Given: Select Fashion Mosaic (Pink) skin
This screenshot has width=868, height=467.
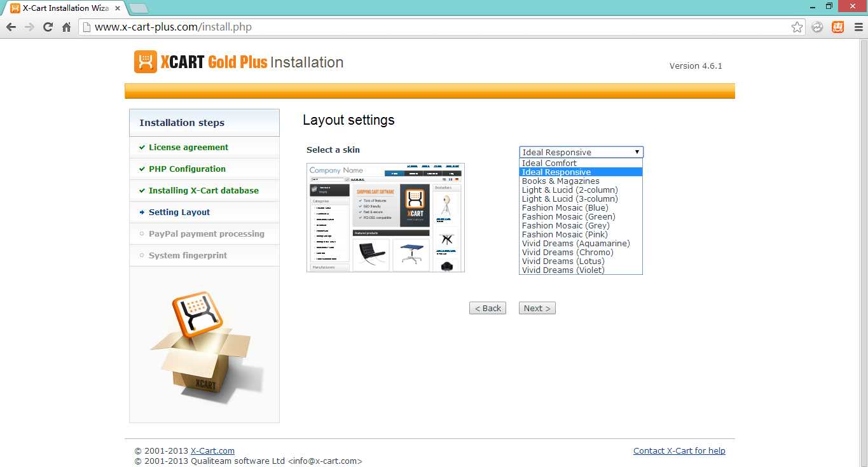Looking at the screenshot, I should [x=581, y=234].
